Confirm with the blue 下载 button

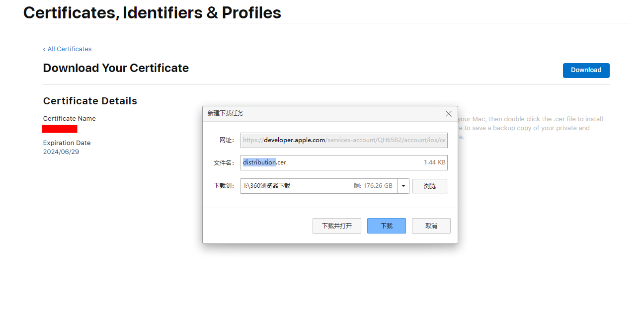coord(387,226)
